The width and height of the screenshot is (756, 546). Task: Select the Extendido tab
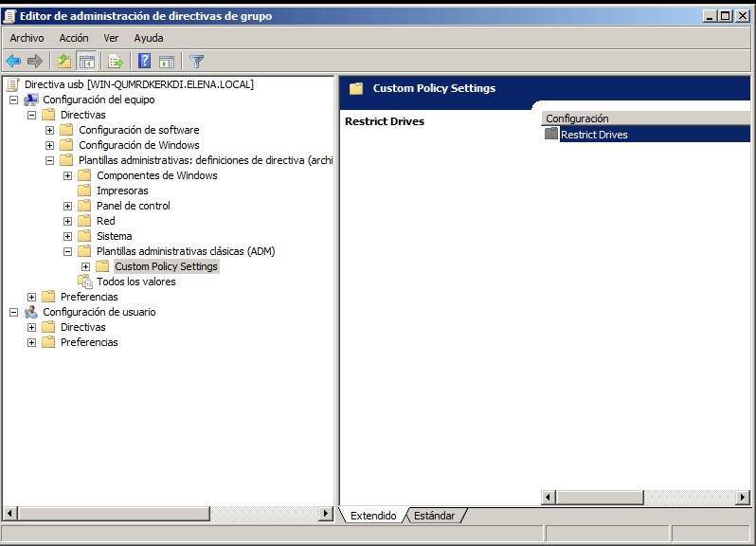(373, 516)
